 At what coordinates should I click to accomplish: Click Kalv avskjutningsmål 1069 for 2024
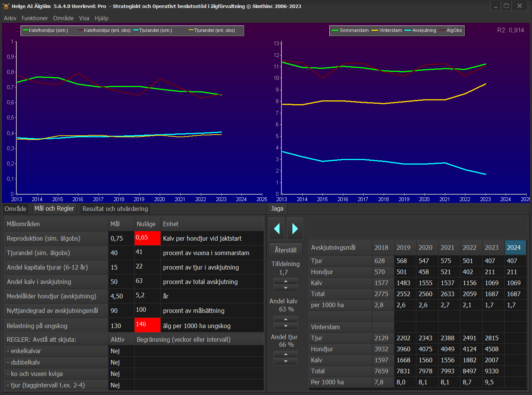(516, 283)
